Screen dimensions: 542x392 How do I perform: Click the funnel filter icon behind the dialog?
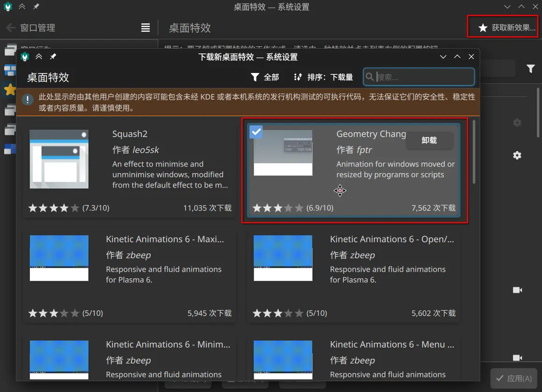click(530, 69)
